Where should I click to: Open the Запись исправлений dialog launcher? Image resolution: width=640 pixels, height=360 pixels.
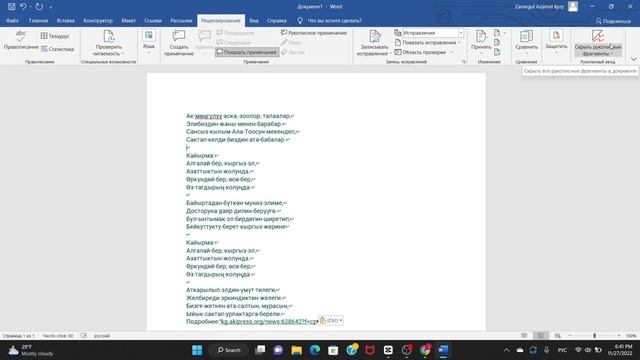[464, 62]
